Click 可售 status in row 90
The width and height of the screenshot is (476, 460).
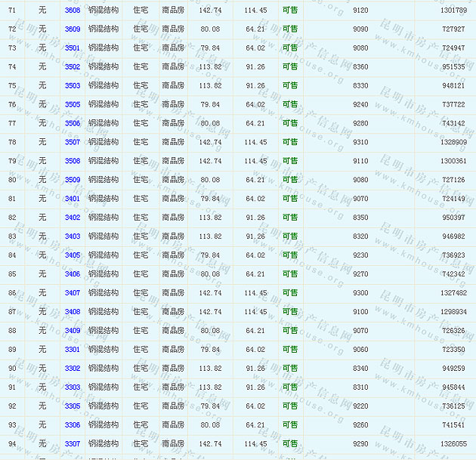[x=290, y=369]
